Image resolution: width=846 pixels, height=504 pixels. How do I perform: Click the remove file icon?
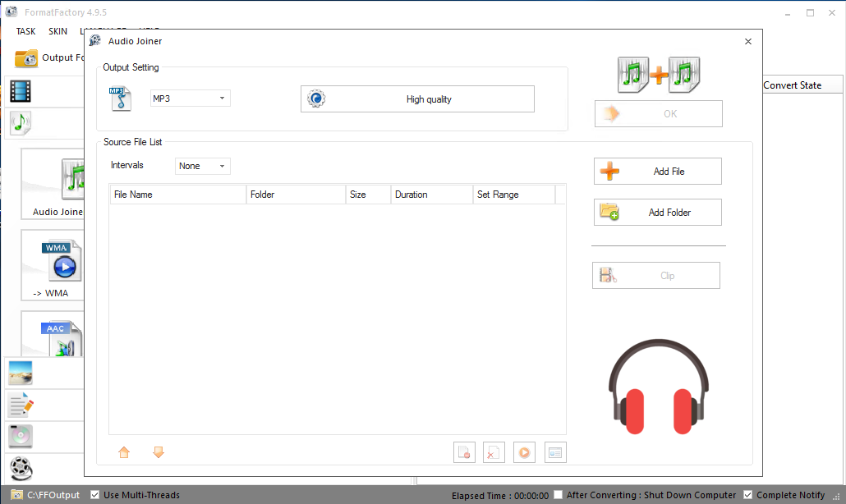click(464, 453)
